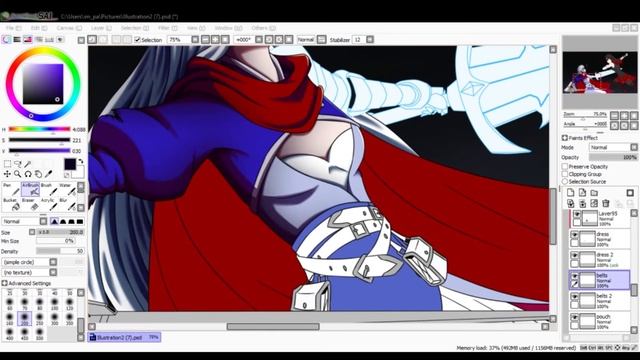Open the File menu
Image resolution: width=640 pixels, height=360 pixels.
coord(13,28)
